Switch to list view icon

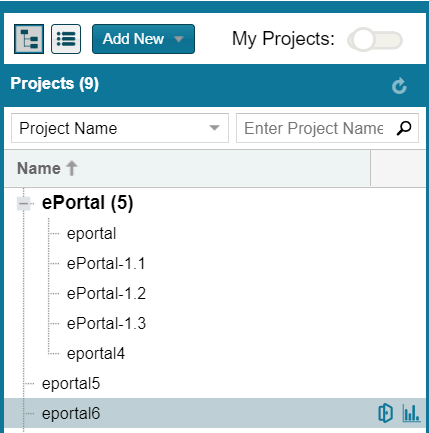click(66, 39)
